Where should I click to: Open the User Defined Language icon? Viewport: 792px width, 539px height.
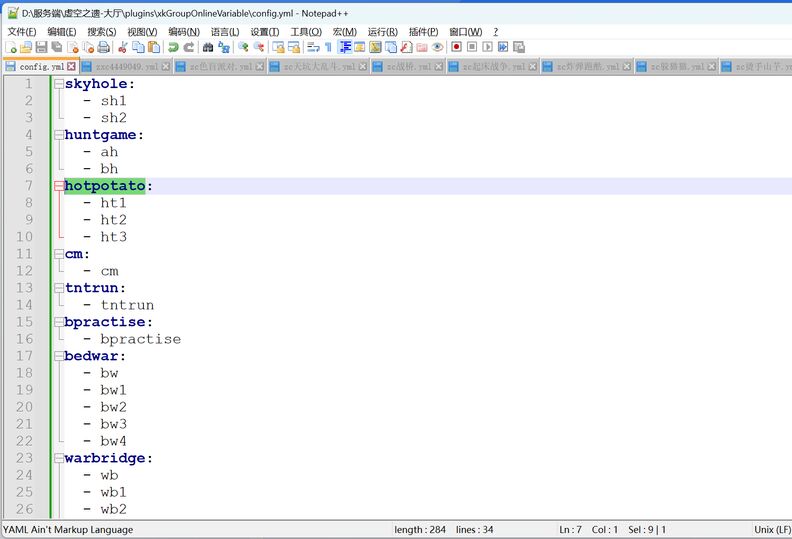pyautogui.click(x=360, y=47)
